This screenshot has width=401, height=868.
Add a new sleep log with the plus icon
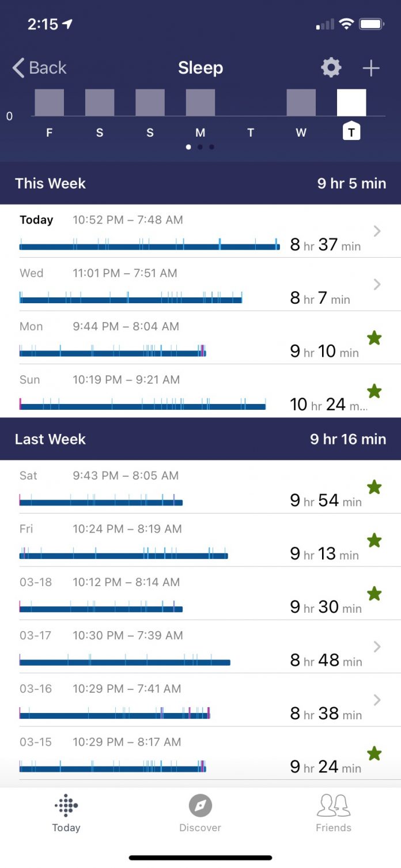pyautogui.click(x=371, y=67)
